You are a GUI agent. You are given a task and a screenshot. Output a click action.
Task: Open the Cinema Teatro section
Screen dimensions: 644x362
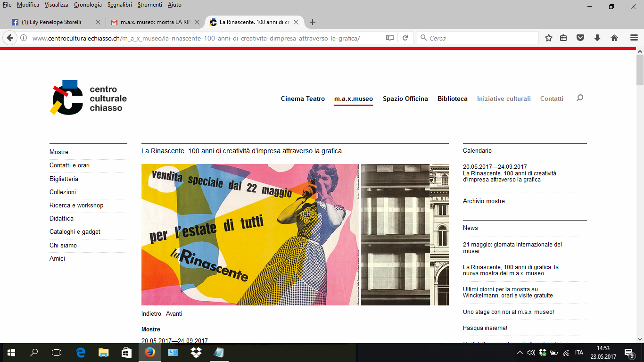tap(303, 99)
